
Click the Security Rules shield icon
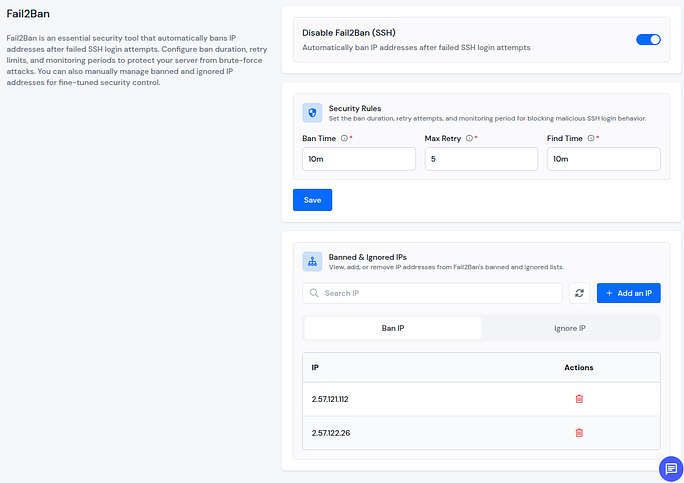(x=312, y=113)
